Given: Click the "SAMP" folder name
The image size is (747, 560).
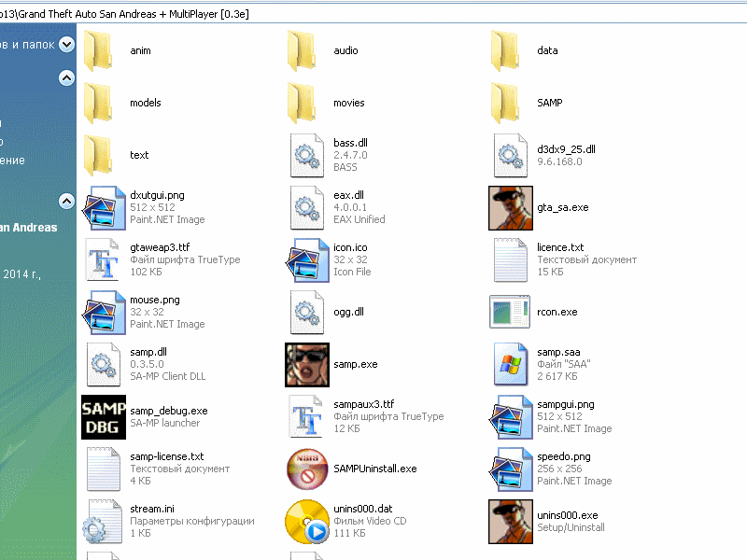Looking at the screenshot, I should coord(550,103).
